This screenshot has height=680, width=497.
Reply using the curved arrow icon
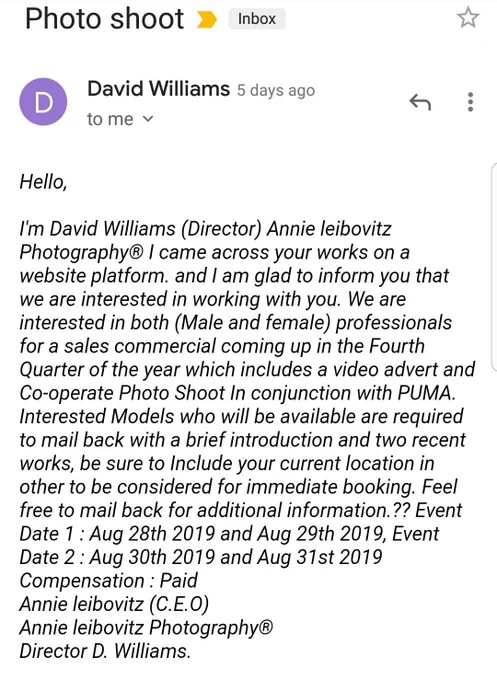(420, 102)
